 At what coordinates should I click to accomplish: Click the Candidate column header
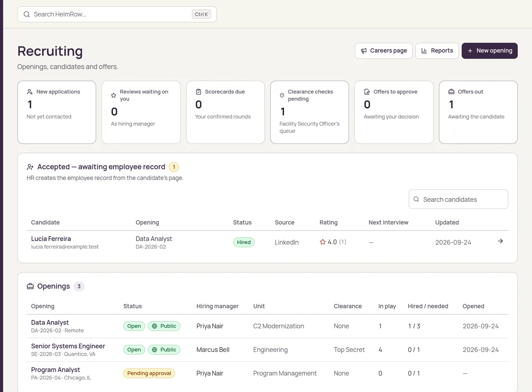tap(45, 222)
